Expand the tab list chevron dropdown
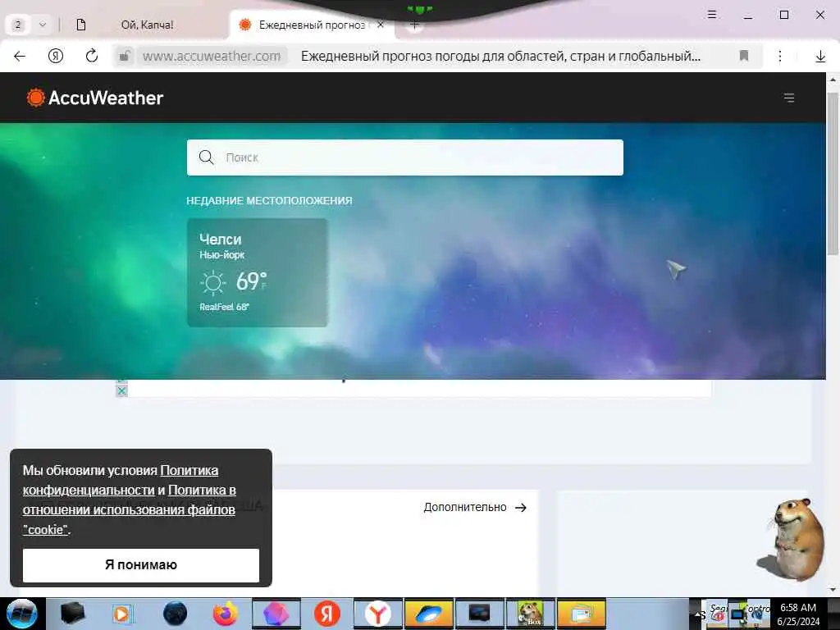The height and width of the screenshot is (630, 840). point(43,25)
